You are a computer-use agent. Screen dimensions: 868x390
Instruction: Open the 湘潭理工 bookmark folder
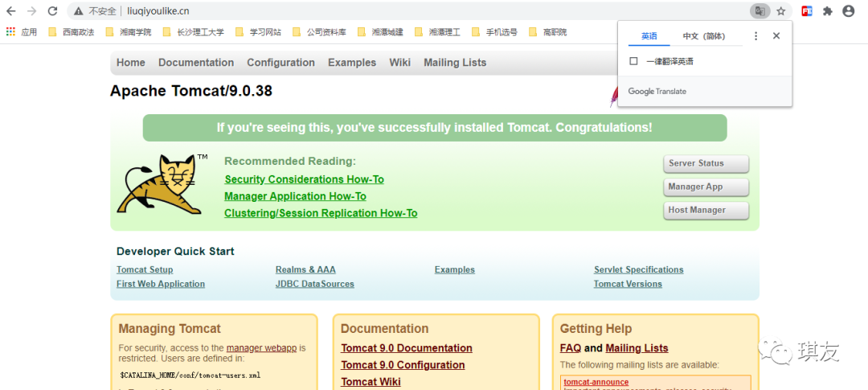click(x=437, y=32)
